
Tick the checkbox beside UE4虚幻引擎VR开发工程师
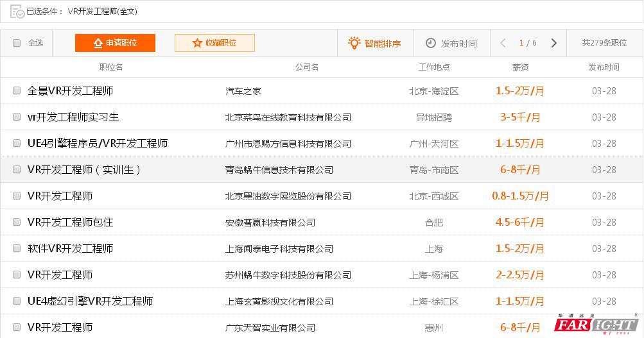pyautogui.click(x=17, y=301)
